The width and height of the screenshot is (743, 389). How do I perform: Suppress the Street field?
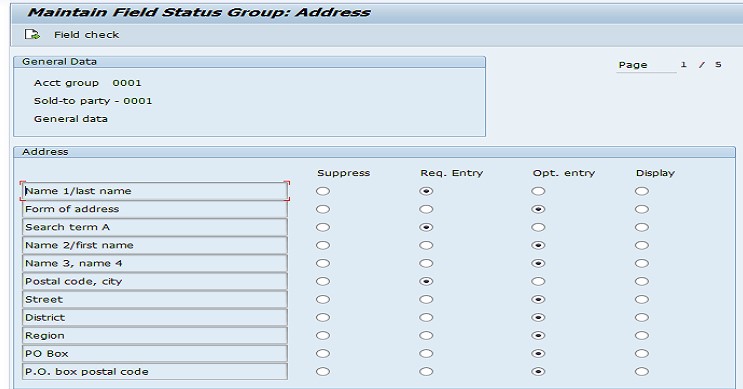point(323,299)
